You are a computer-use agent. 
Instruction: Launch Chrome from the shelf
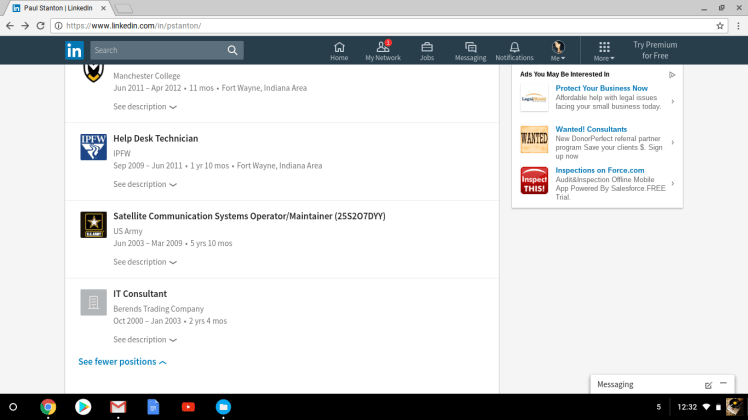click(x=48, y=407)
